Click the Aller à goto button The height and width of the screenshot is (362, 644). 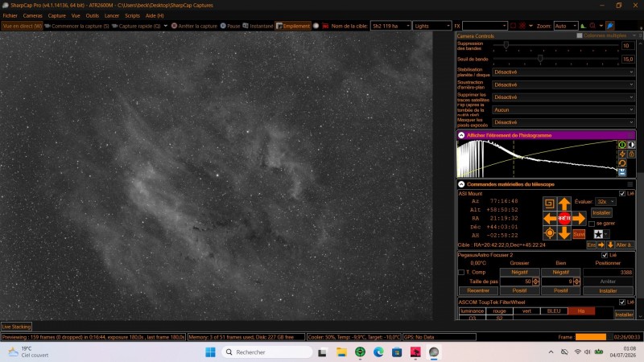(x=625, y=245)
